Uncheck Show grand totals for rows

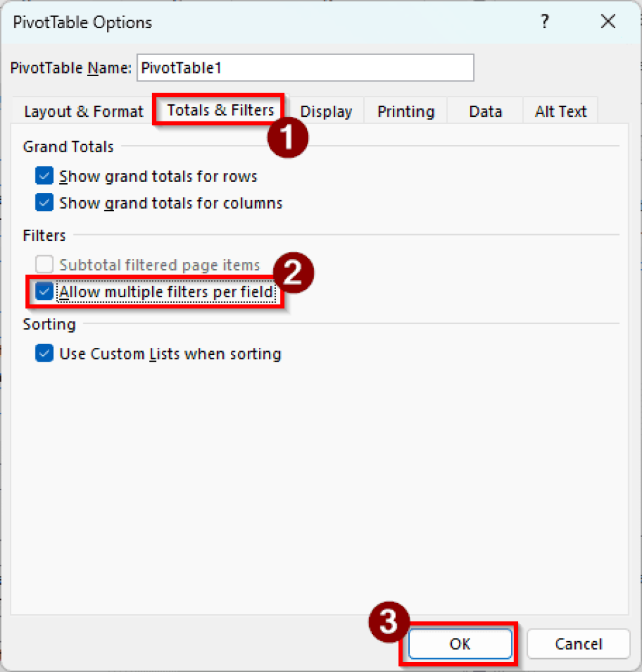(44, 175)
